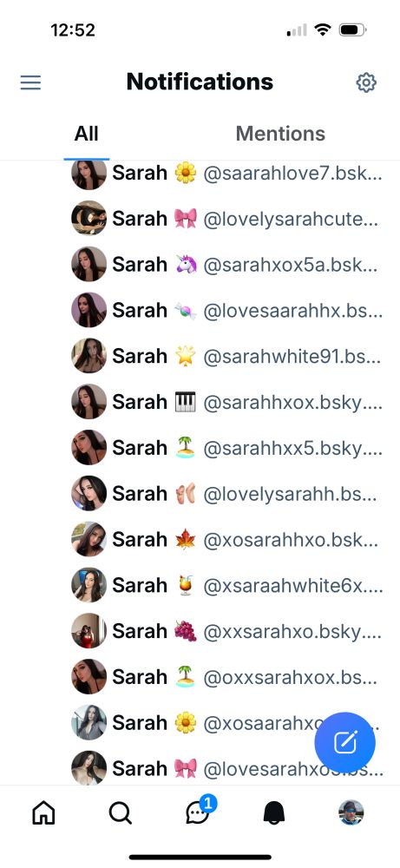Screen dimensions: 400x868
Task: Tap avatar beside @lovelysarahh
Action: 89,493
